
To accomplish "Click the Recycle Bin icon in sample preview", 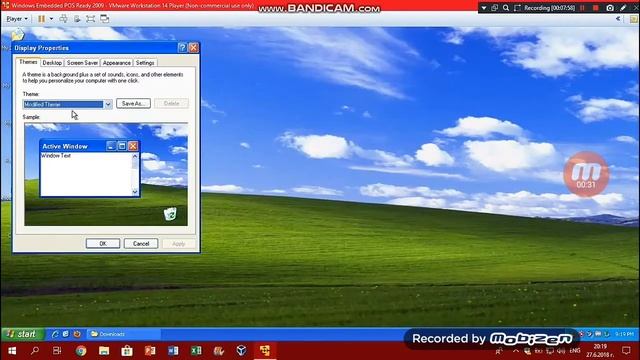I will click(x=170, y=213).
